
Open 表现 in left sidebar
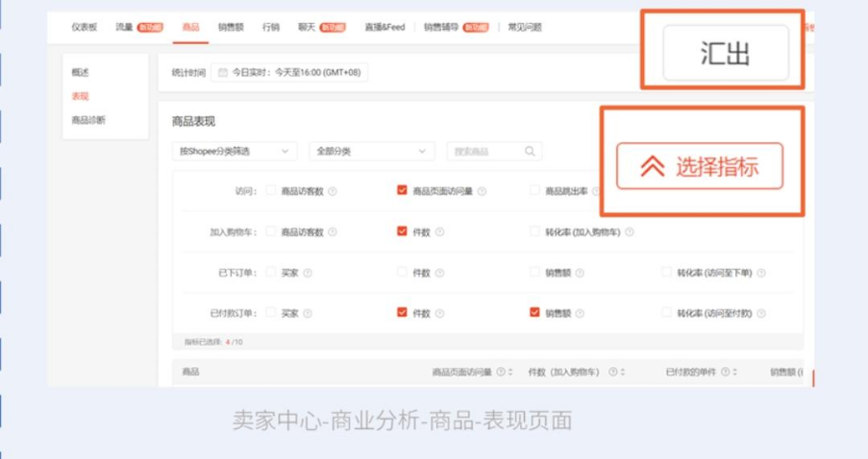pos(81,96)
